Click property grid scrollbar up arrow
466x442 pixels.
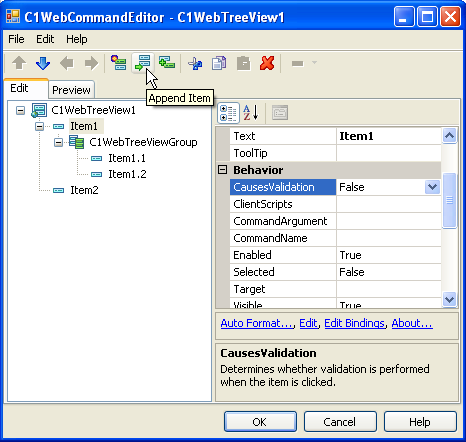(449, 136)
